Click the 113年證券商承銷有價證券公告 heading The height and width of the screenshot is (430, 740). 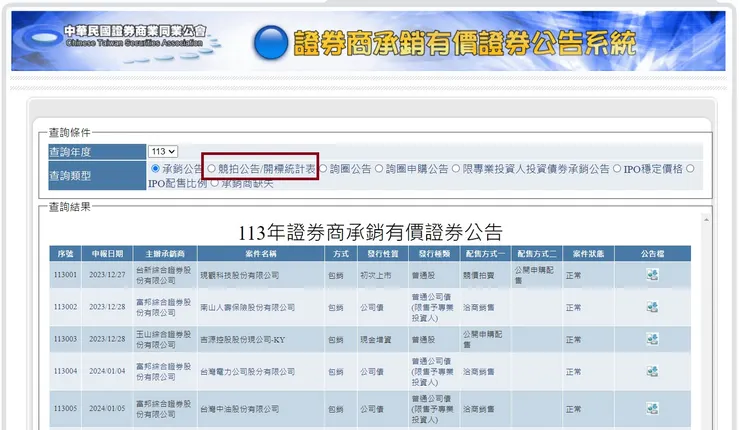370,232
